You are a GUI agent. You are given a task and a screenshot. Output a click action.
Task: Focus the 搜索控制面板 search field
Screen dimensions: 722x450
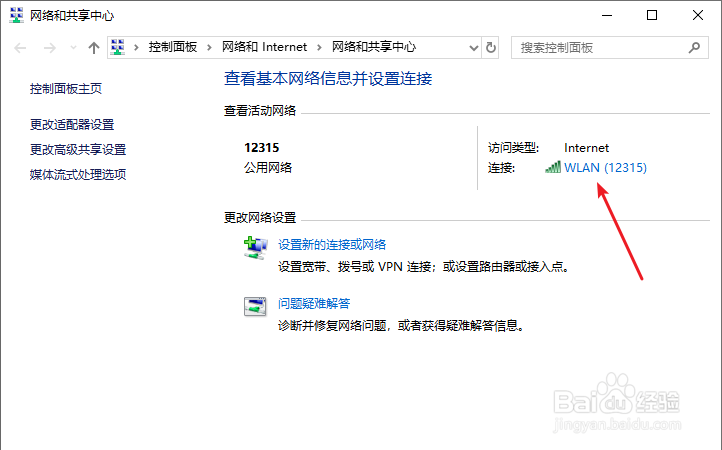click(610, 47)
